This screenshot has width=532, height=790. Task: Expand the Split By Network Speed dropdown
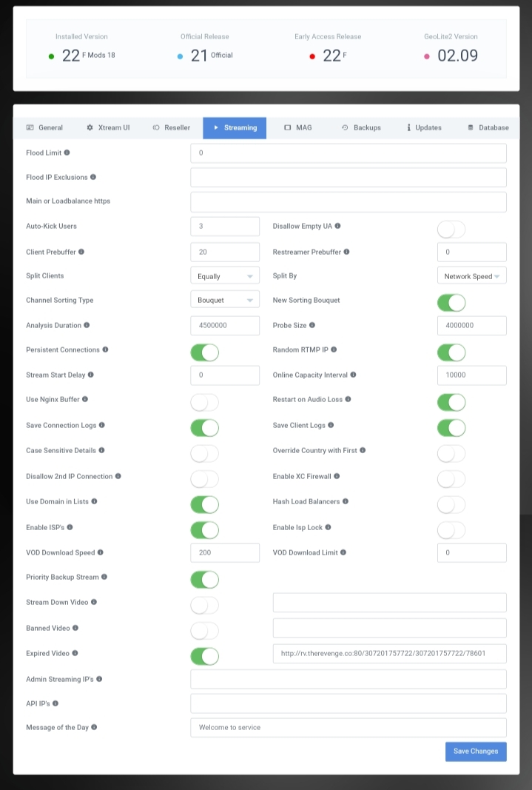pos(471,276)
